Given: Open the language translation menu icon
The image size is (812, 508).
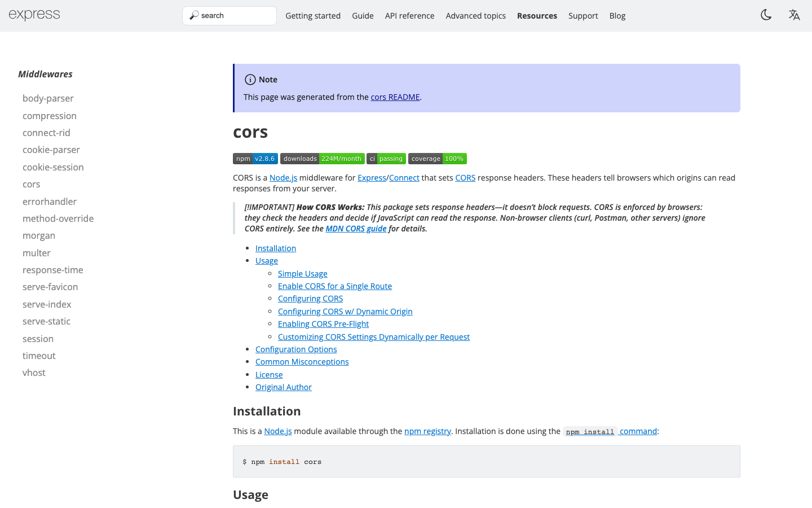Looking at the screenshot, I should tap(794, 15).
